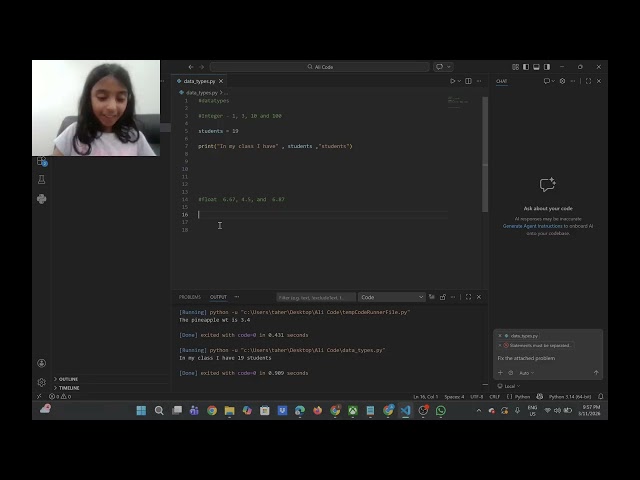Toggle the primary side bar
Image resolution: width=640 pixels, height=480 pixels.
pyautogui.click(x=526, y=67)
